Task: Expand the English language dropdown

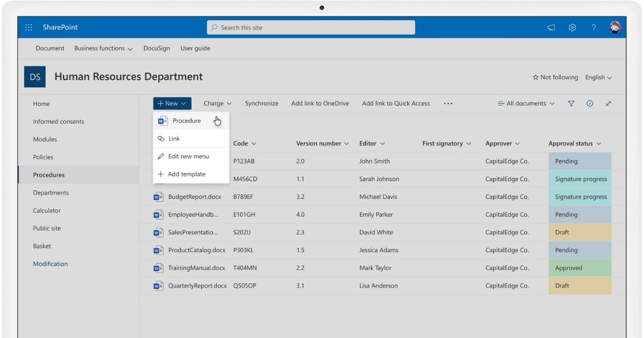Action: click(598, 77)
